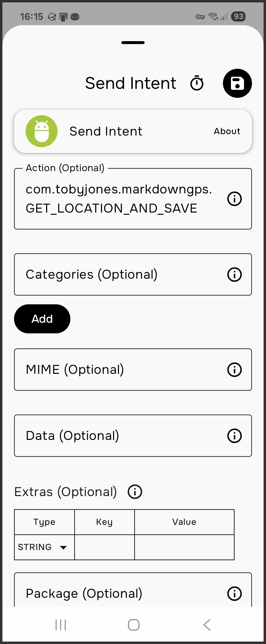Select the Key input cell in Extras table

[104, 547]
